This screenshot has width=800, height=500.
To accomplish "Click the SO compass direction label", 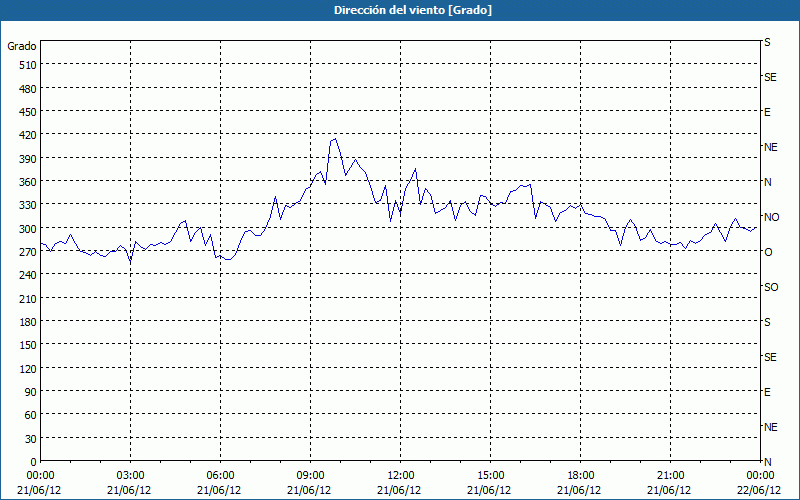I will (x=771, y=287).
